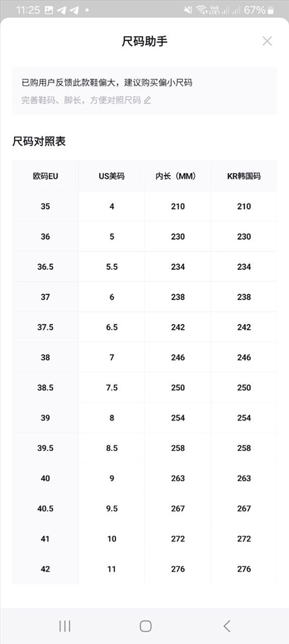Tap the Android recent apps navigation icon
This screenshot has height=644, width=289.
(x=65, y=626)
